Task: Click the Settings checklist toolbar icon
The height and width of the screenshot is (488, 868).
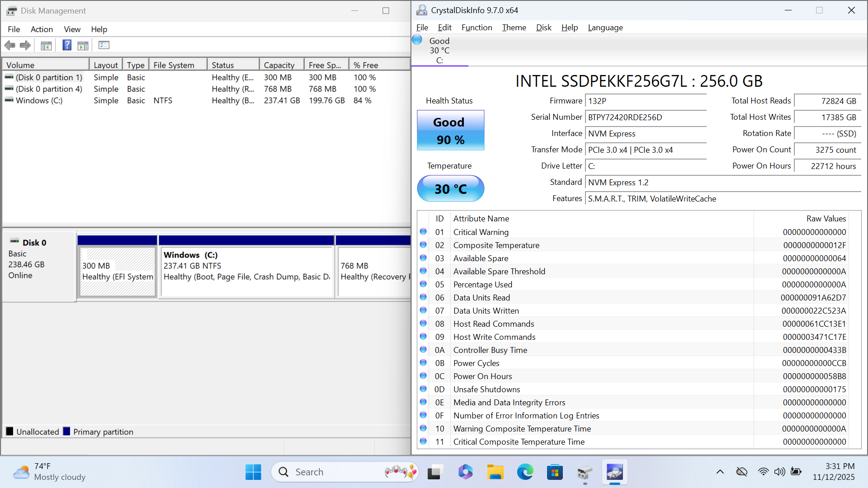Action: click(x=104, y=45)
